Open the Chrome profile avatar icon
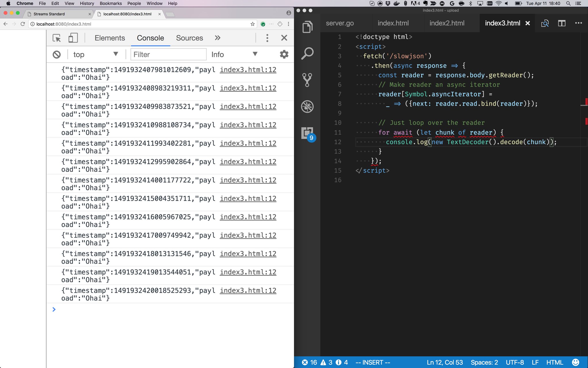 pos(289,13)
